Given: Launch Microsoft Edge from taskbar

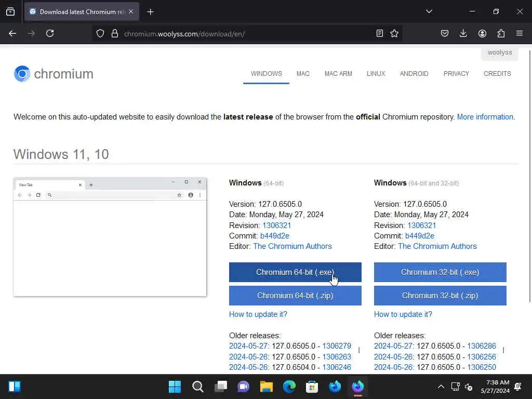Looking at the screenshot, I should pos(289,387).
